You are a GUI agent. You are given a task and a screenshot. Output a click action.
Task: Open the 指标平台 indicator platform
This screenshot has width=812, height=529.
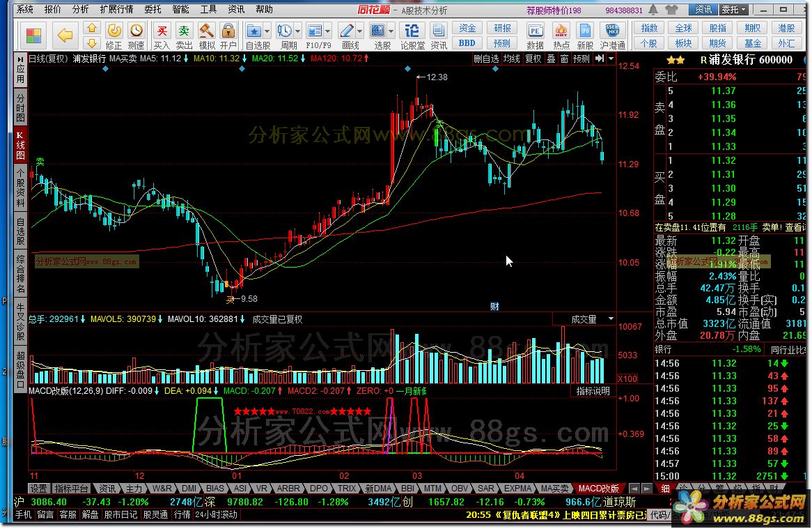tap(72, 488)
